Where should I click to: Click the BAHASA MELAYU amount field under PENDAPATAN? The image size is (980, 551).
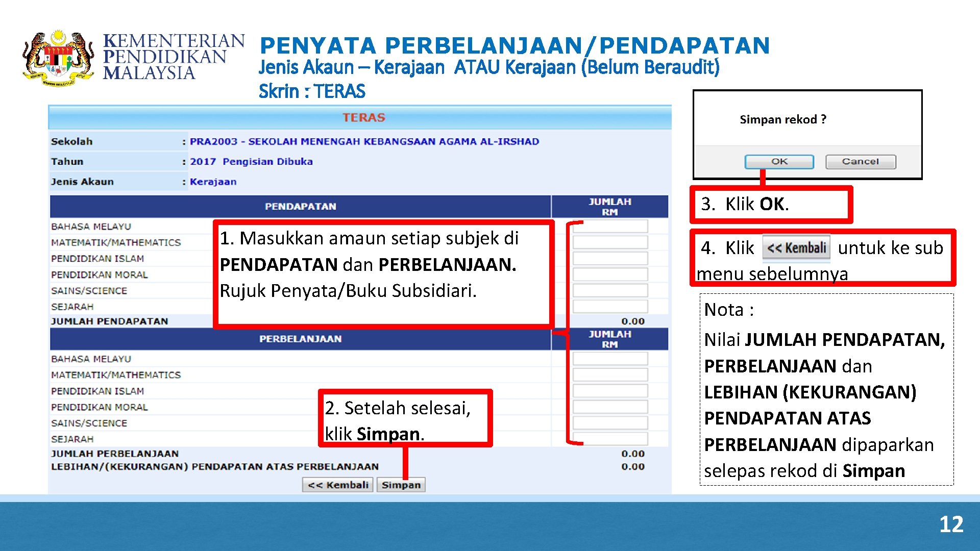click(610, 226)
